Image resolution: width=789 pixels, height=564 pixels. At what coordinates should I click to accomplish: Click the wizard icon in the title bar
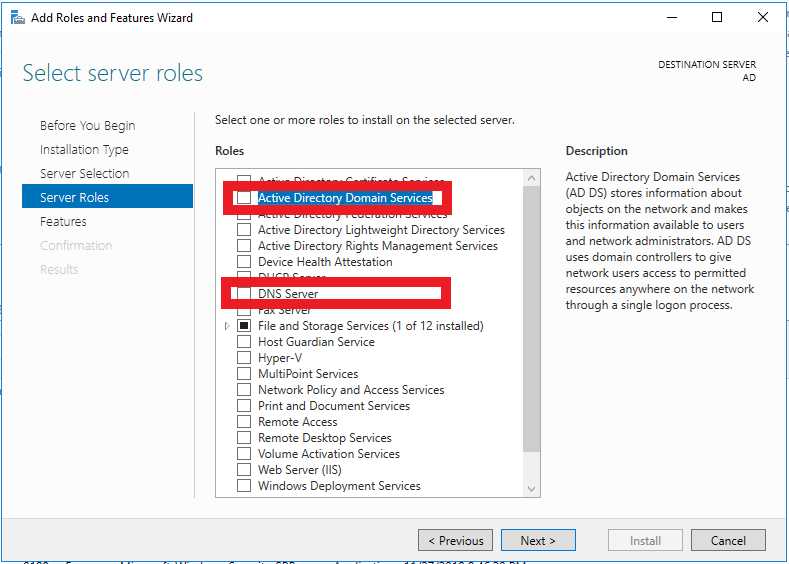[18, 18]
